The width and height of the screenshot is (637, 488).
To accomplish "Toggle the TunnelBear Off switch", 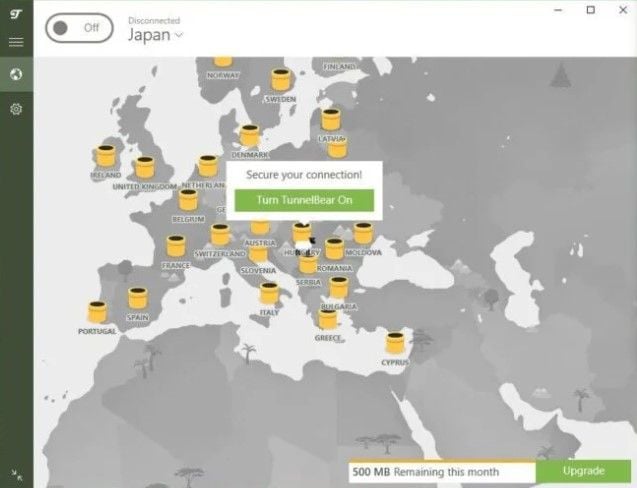I will (79, 28).
